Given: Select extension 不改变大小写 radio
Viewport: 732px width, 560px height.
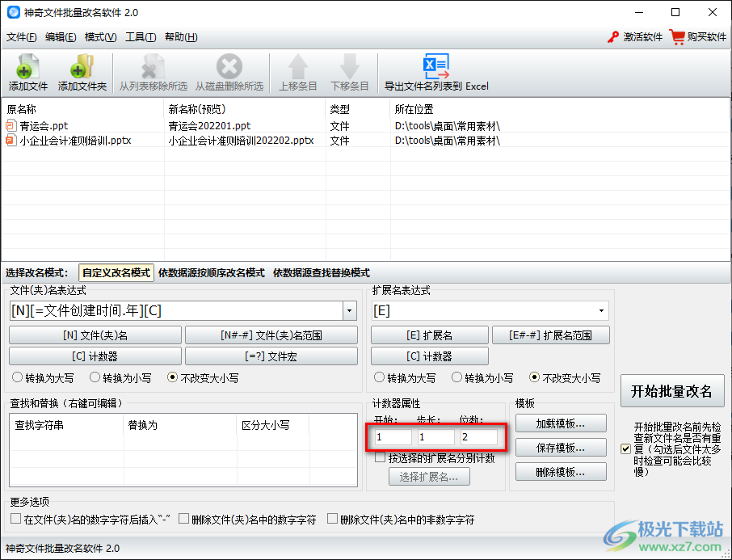Looking at the screenshot, I should [x=534, y=377].
